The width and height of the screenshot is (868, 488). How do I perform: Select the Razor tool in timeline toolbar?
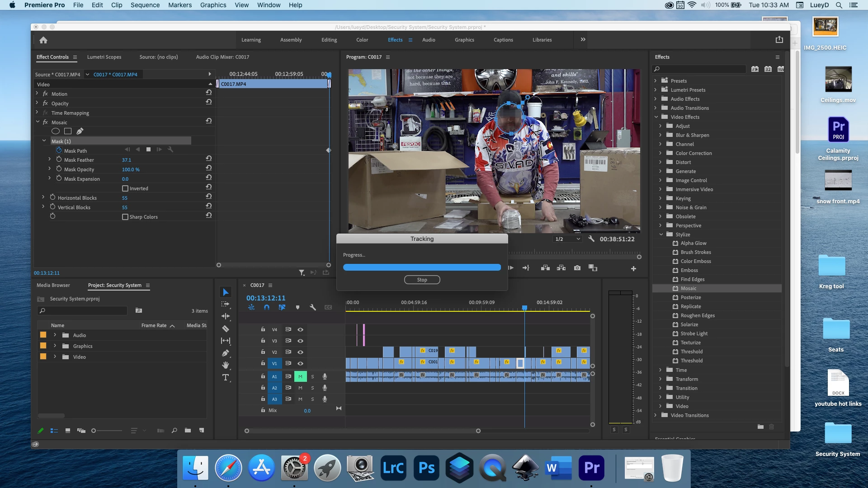[x=226, y=328]
